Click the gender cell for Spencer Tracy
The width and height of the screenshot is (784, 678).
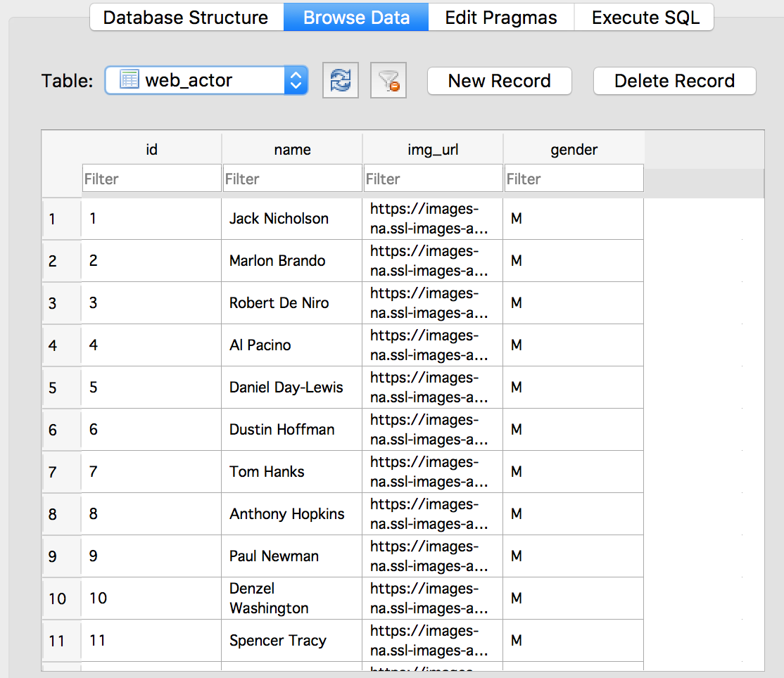click(x=574, y=641)
